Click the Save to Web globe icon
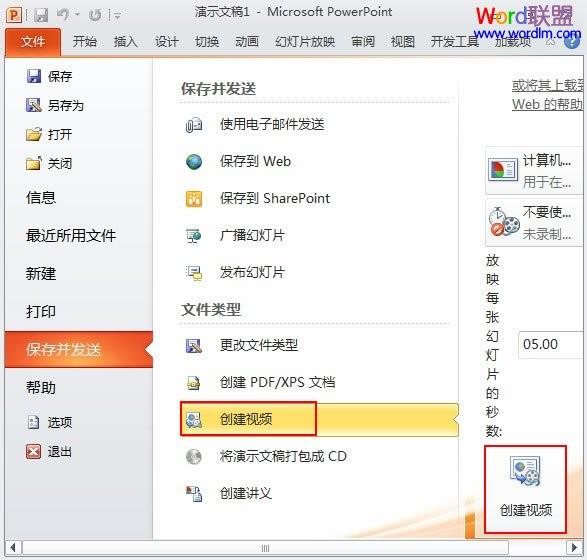Screen dimensions: 587x560 tap(194, 162)
